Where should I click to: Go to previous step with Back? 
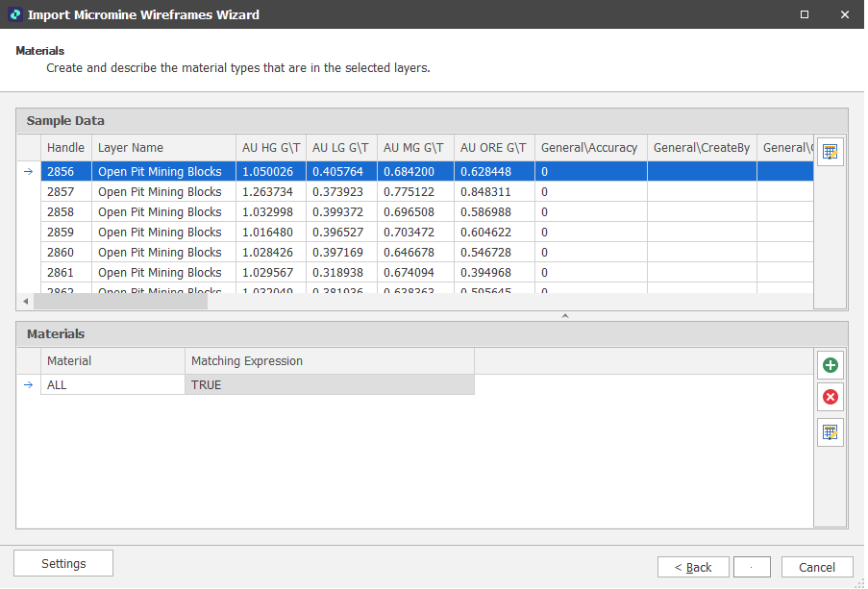click(693, 567)
